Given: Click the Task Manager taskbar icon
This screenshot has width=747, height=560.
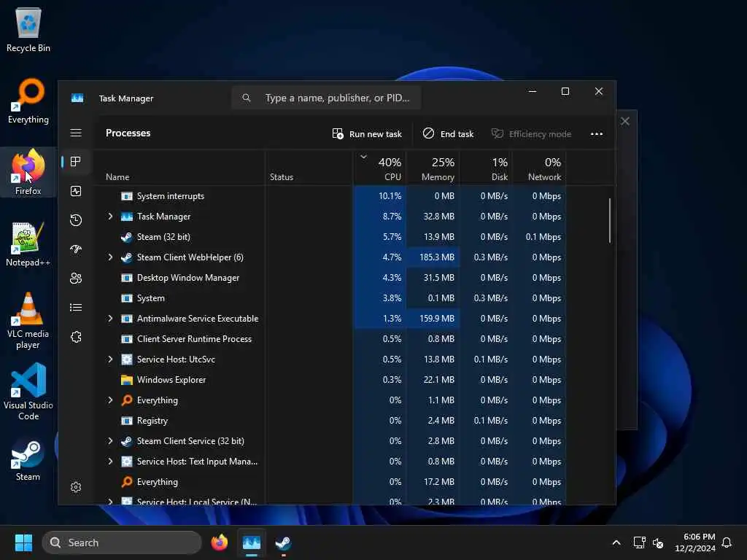Looking at the screenshot, I should [252, 542].
